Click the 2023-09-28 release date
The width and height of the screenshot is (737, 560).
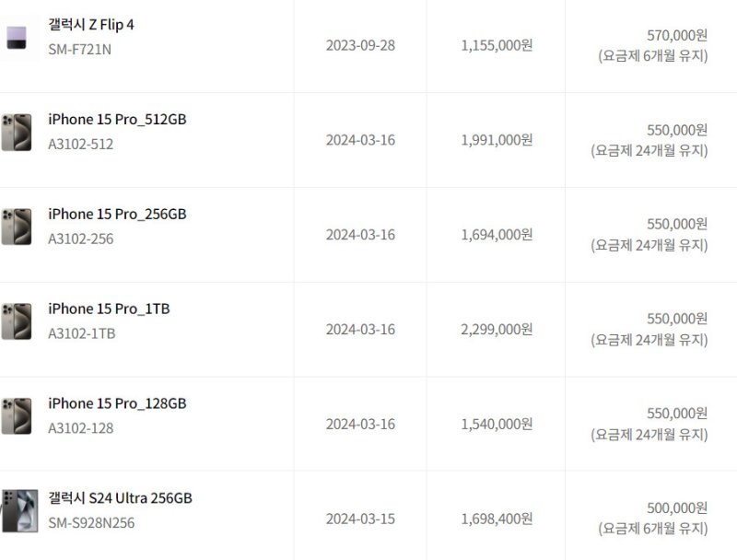pos(360,45)
